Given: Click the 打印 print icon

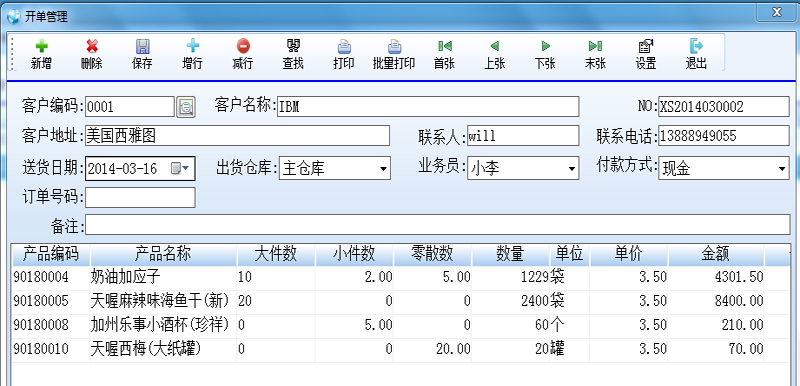Looking at the screenshot, I should coord(344,46).
